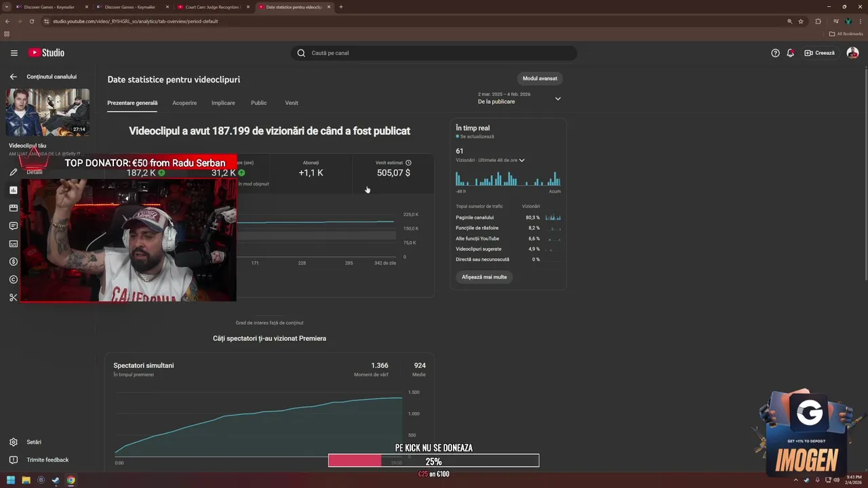The image size is (868, 488).
Task: Switch to the Acoperire tab
Action: (184, 103)
